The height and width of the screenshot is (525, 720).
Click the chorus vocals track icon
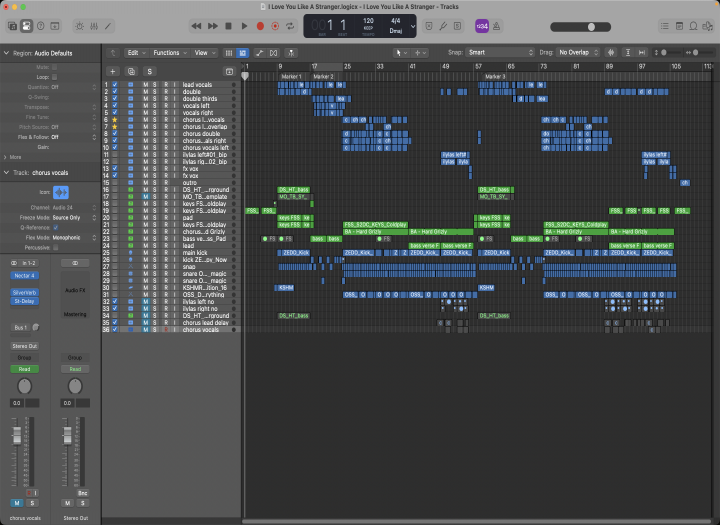pos(61,191)
